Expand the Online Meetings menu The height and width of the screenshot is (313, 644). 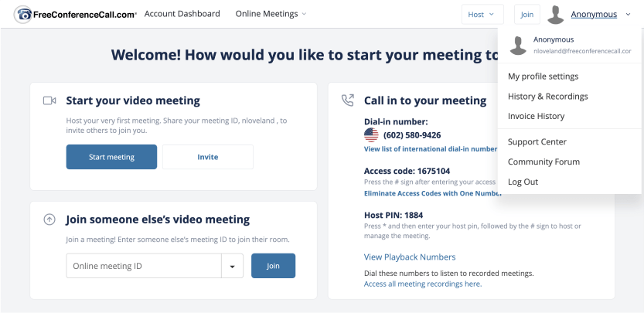(271, 14)
